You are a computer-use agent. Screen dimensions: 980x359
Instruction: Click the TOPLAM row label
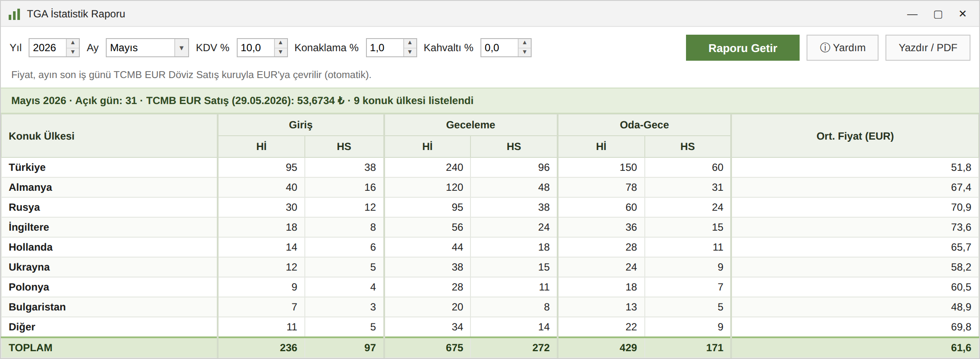30,348
